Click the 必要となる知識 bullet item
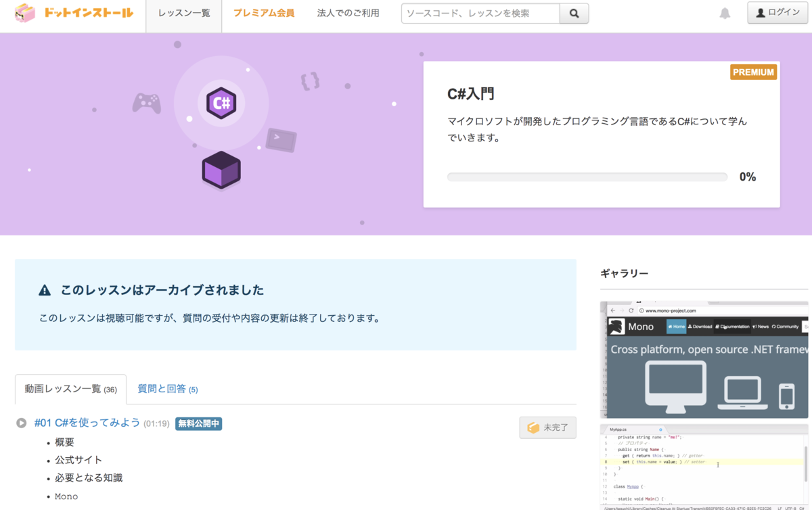Viewport: 812px width, 510px height. [89, 478]
